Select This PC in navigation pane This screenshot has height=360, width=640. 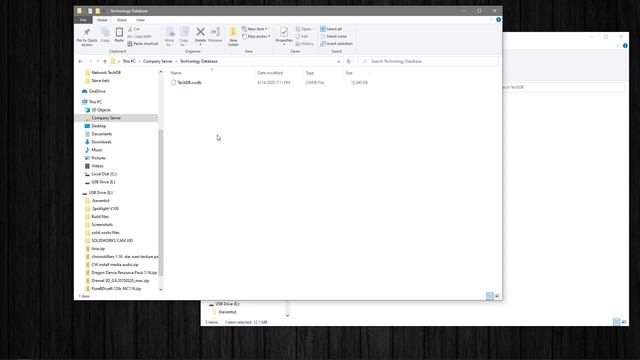92,102
